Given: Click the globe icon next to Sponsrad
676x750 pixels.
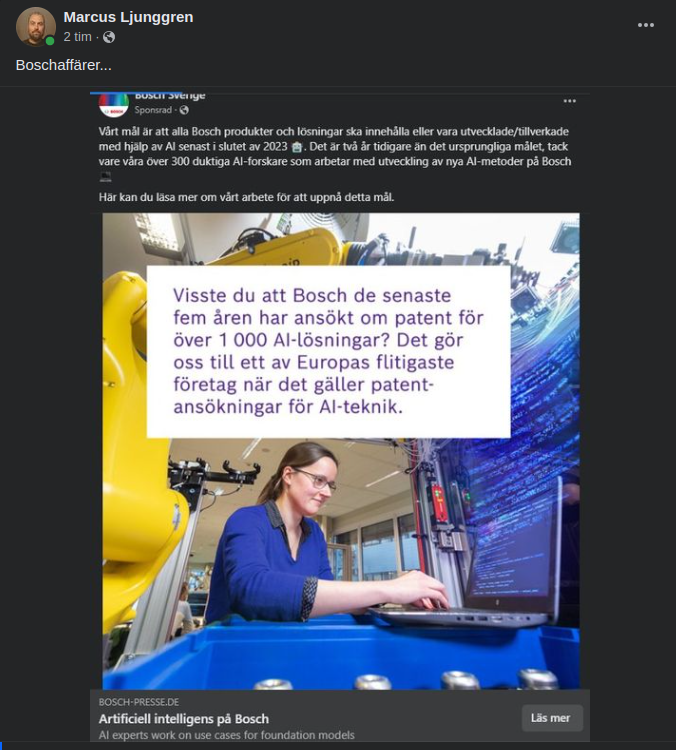Looking at the screenshot, I should [x=184, y=110].
